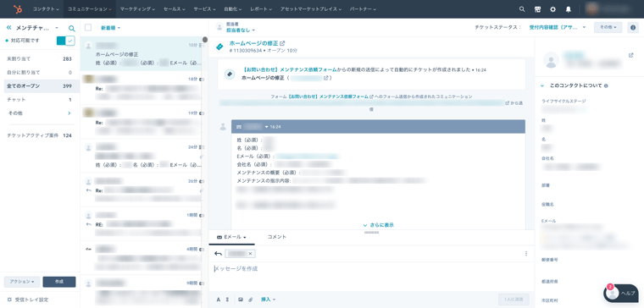Open the notifications bell
Screen dimensions: 644x308
point(569,9)
